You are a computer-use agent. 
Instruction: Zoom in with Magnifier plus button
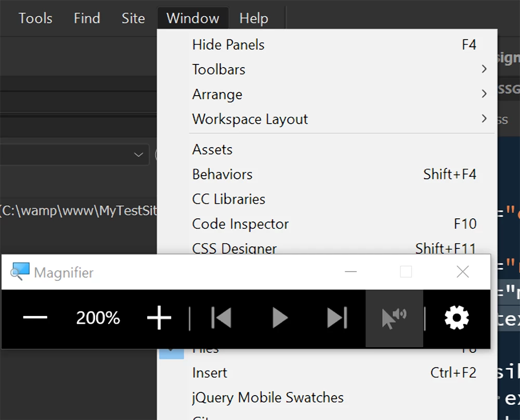point(159,318)
